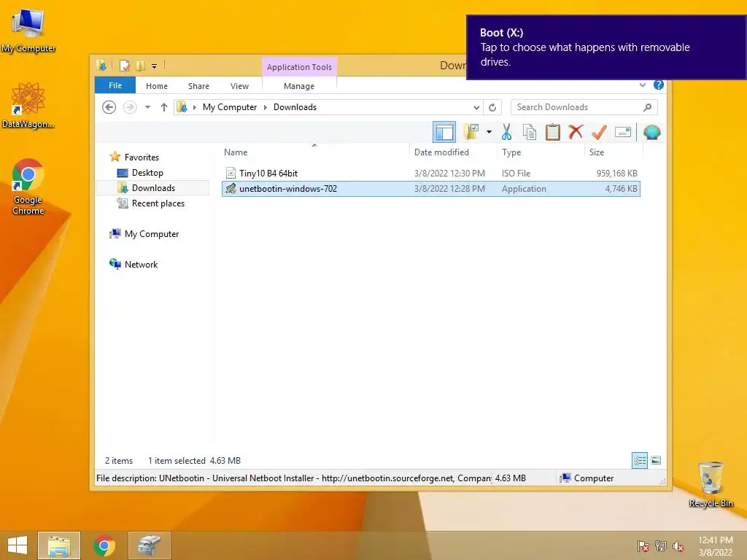Select Favorites in the navigation pane
Image resolution: width=747 pixels, height=560 pixels.
(142, 157)
